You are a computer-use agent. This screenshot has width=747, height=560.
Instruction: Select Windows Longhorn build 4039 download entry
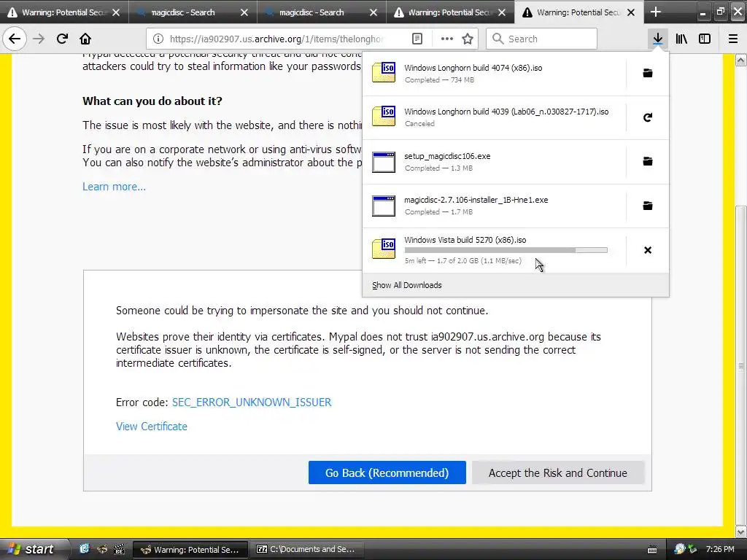(x=495, y=117)
